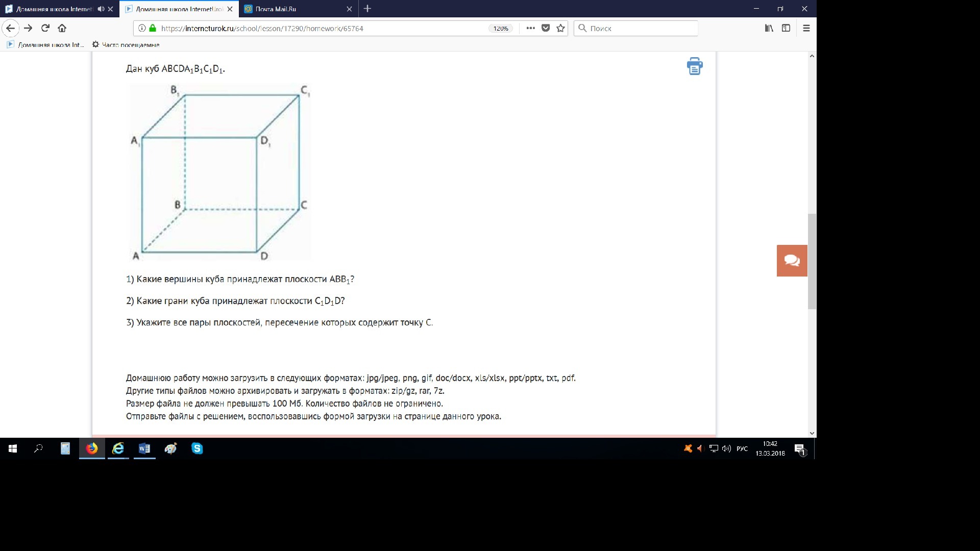Click the Часто посещаемые bookmarks button

point(126,45)
